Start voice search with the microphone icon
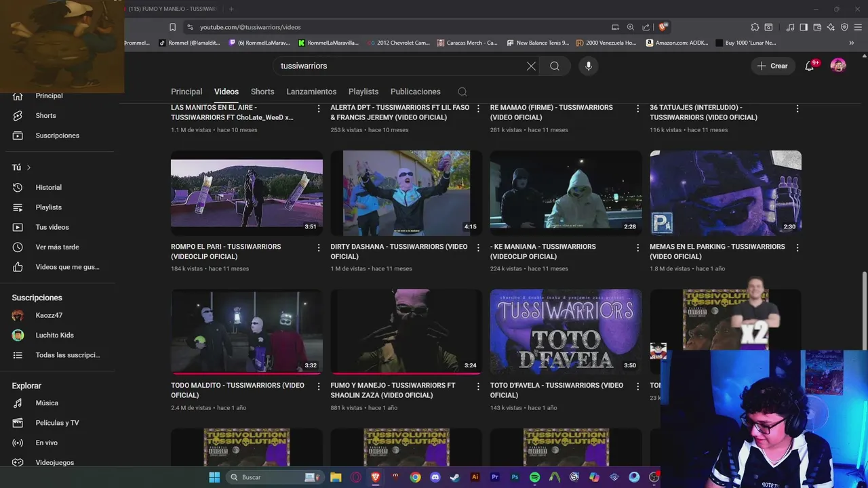This screenshot has height=488, width=868. (589, 66)
